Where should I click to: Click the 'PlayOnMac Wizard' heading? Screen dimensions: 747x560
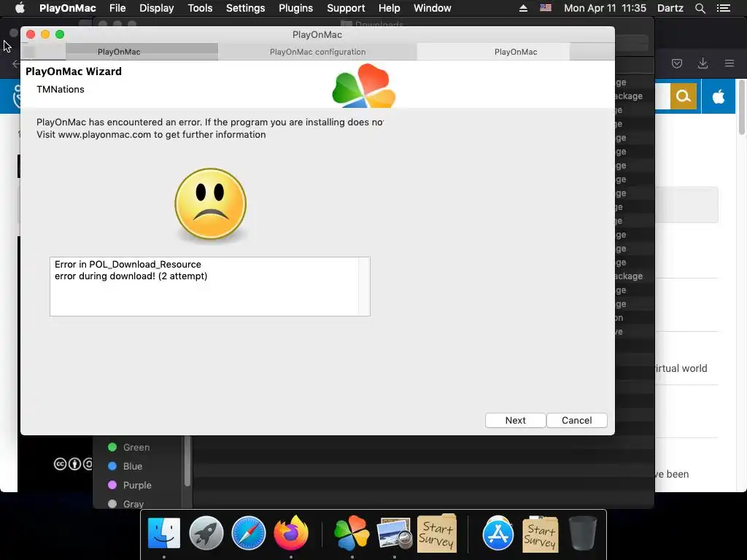coord(74,71)
